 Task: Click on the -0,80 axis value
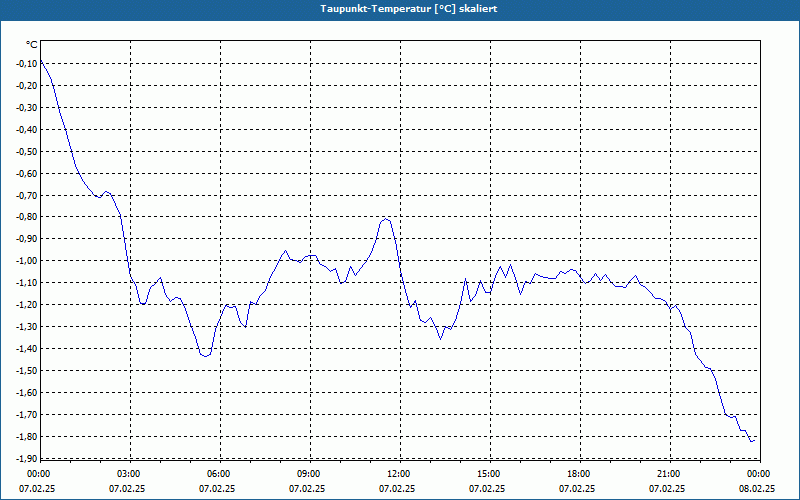point(27,217)
